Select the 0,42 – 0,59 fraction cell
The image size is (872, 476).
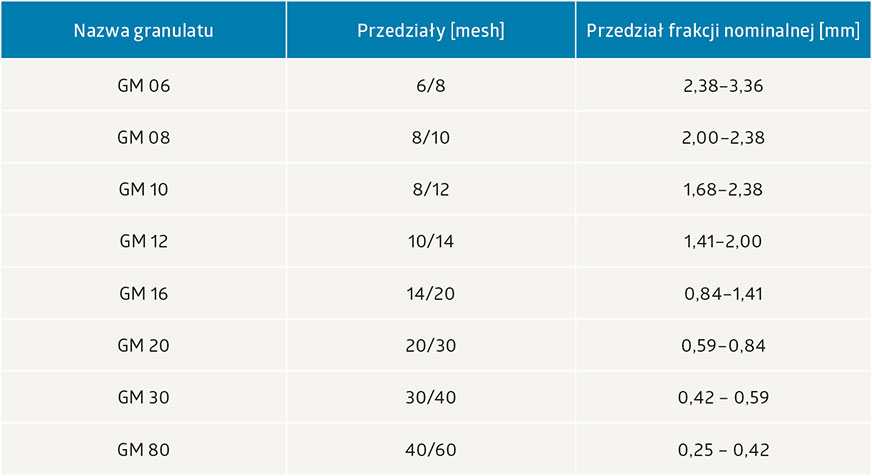point(723,398)
